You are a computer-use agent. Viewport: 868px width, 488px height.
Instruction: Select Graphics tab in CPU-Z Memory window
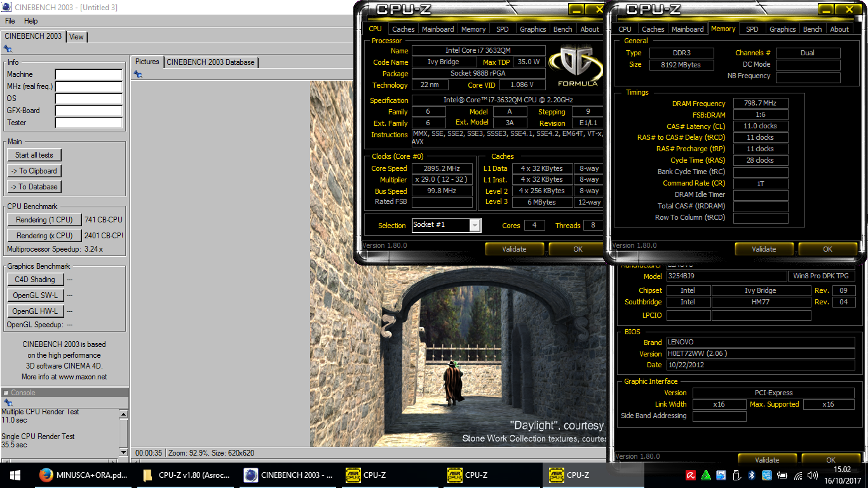click(x=782, y=29)
